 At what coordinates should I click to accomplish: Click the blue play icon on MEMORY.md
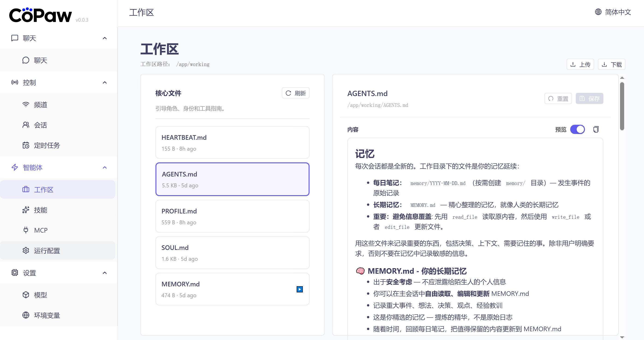299,289
